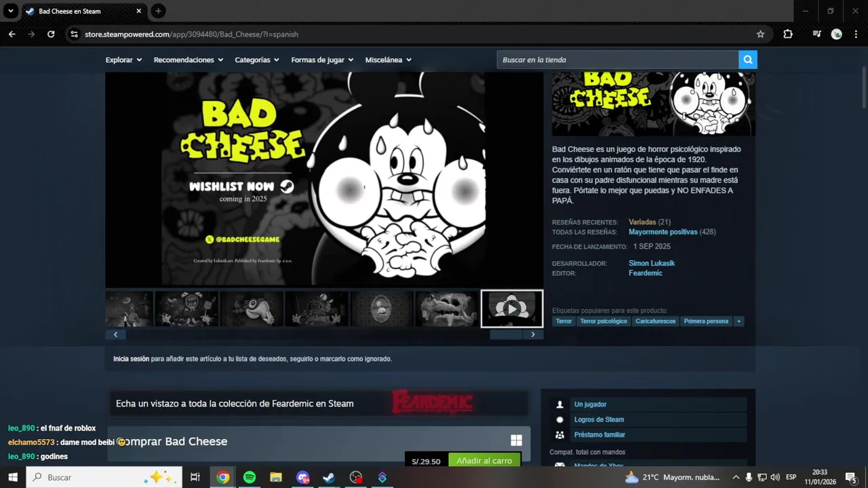Open a new browser tab with plus

tap(158, 11)
